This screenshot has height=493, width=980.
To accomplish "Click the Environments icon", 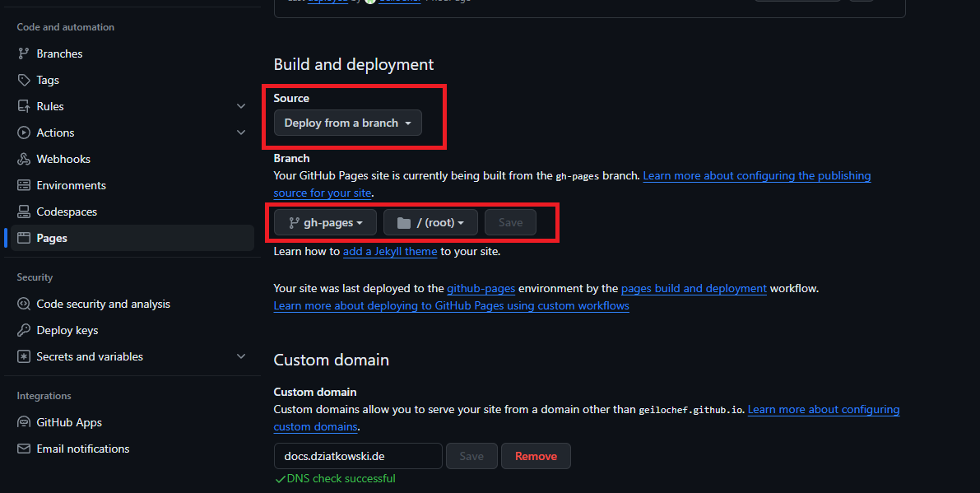I will tap(21, 185).
